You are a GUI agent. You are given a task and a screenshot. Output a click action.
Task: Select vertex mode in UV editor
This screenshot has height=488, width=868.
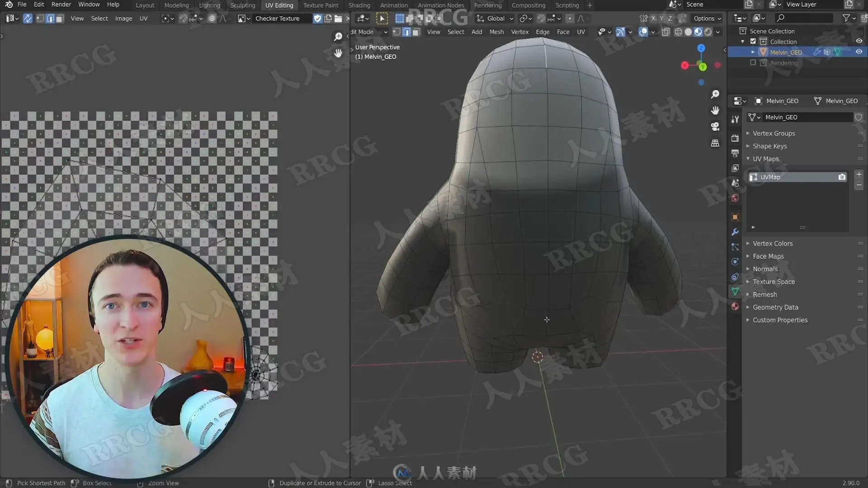pos(40,19)
